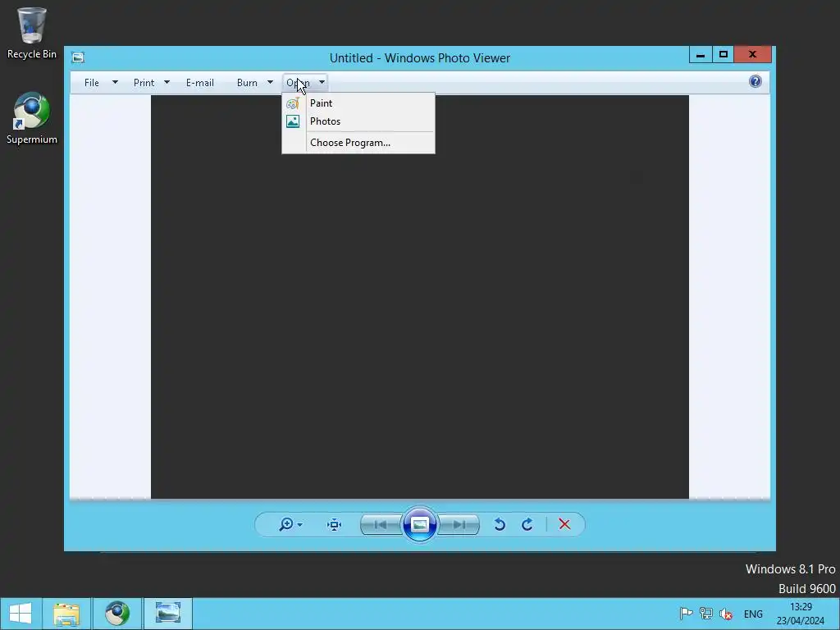Maximize the Photo Viewer window
The width and height of the screenshot is (840, 630).
(724, 54)
